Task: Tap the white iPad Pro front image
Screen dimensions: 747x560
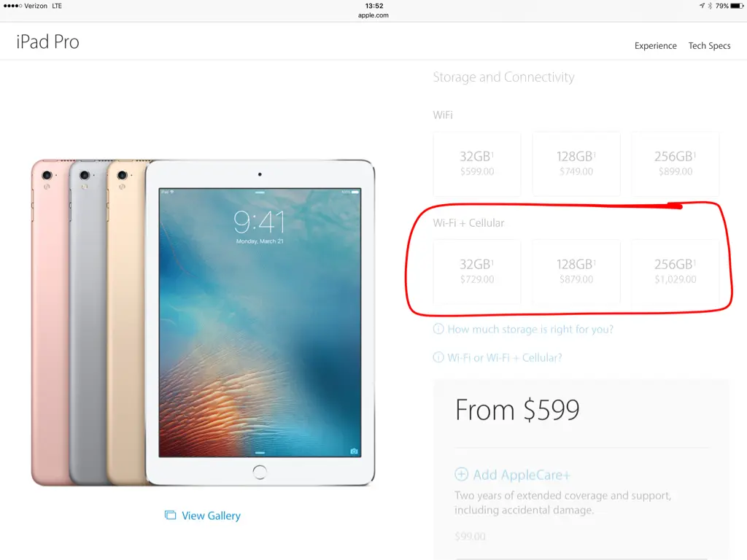Action: point(260,322)
